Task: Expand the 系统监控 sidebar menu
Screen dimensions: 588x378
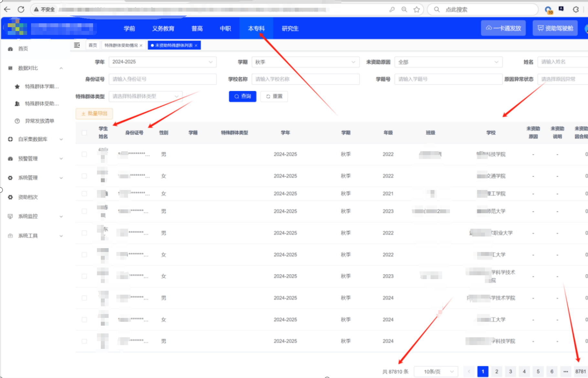Action: click(61, 216)
